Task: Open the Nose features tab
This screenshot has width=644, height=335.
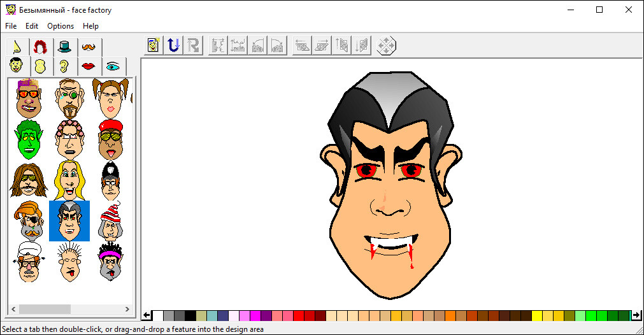Action: (x=17, y=47)
